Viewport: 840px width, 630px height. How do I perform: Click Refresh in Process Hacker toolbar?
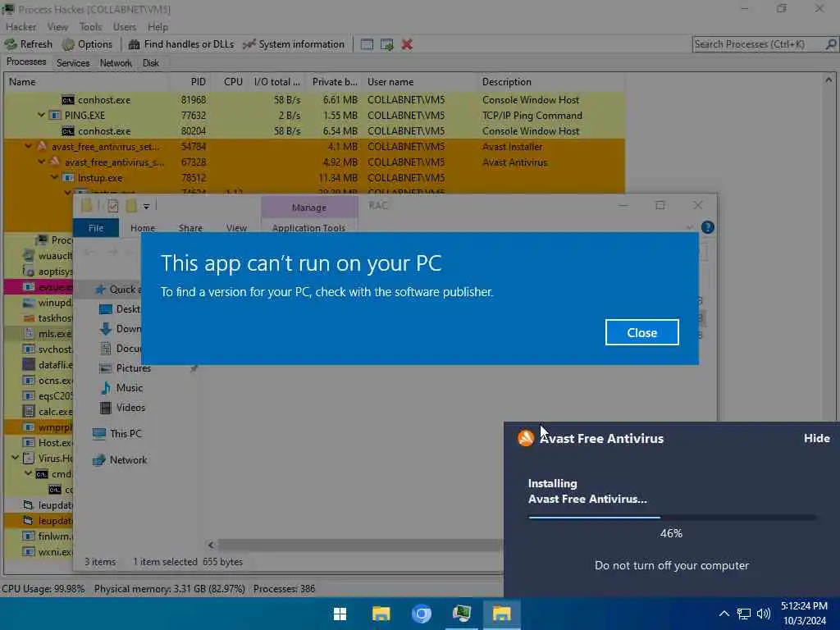coord(29,44)
